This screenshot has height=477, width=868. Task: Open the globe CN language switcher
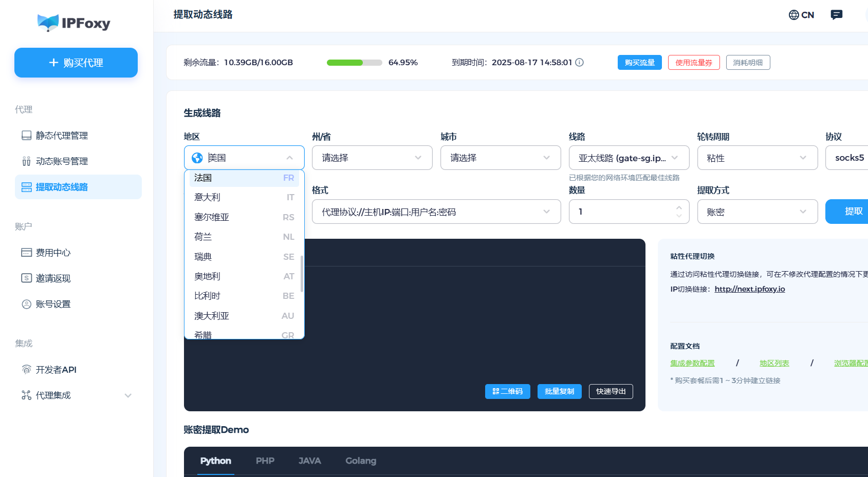801,15
